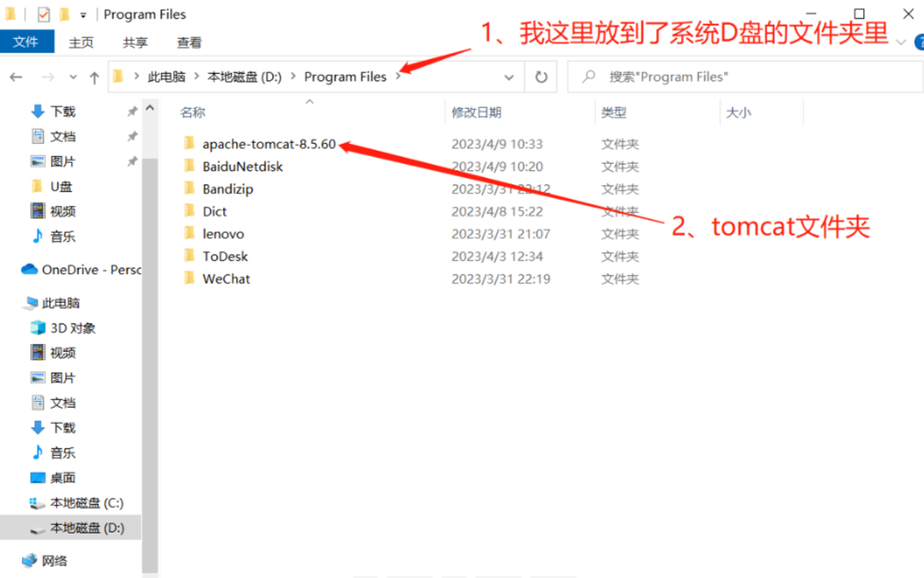Viewport: 924px width, 578px height.
Task: Select the U盘 quick access item
Action: (x=61, y=187)
